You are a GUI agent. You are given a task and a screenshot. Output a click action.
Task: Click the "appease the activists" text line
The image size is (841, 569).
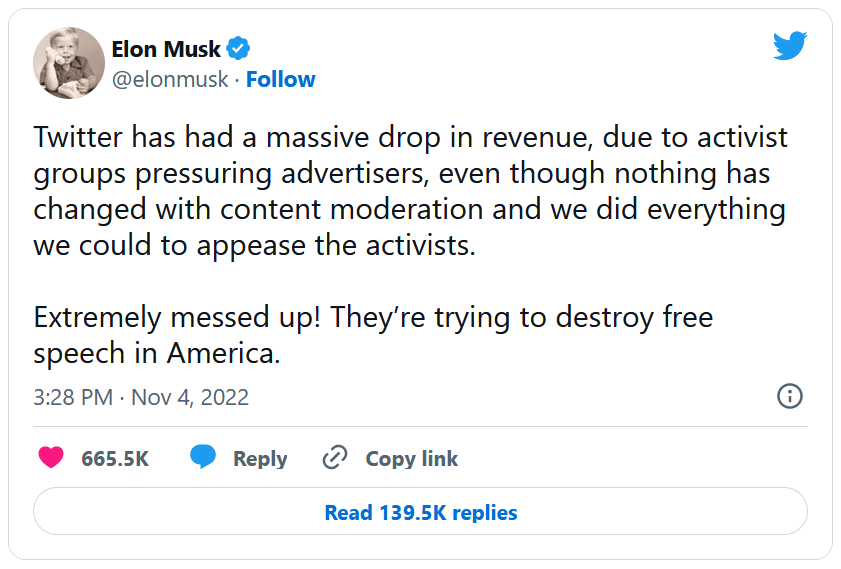(x=254, y=245)
